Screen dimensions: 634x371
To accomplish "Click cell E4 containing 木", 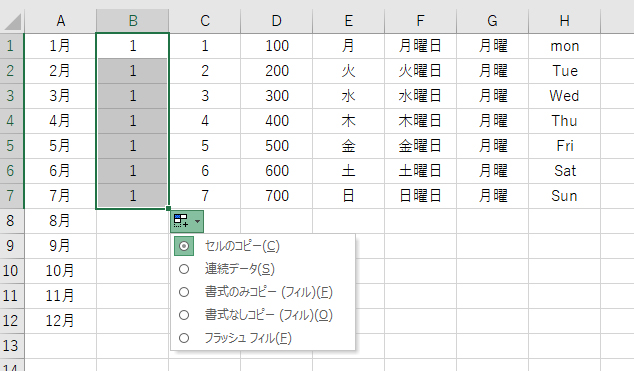I will click(x=349, y=121).
